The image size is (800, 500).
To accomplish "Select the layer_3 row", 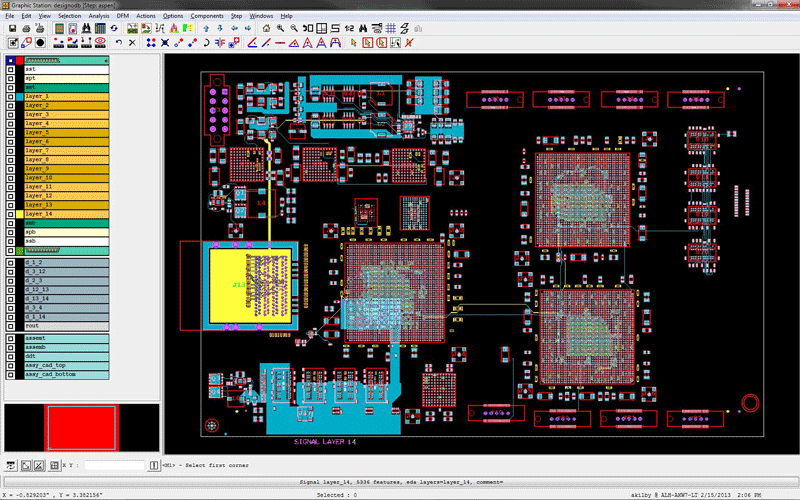I will tap(66, 114).
